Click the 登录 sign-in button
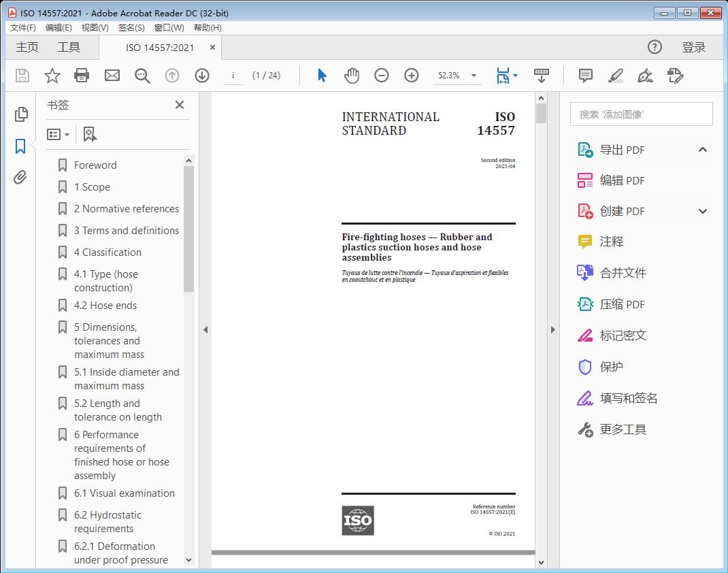 coord(694,47)
